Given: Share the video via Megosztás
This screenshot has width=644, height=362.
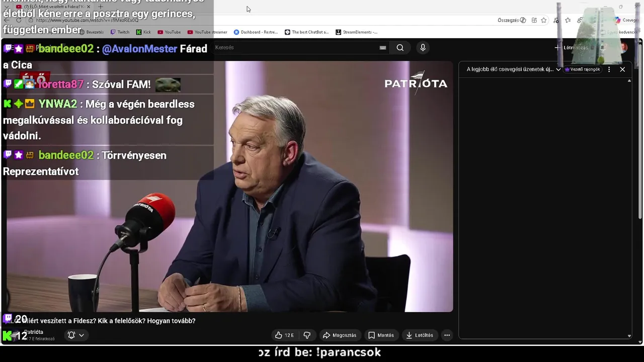Looking at the screenshot, I should coord(340,335).
